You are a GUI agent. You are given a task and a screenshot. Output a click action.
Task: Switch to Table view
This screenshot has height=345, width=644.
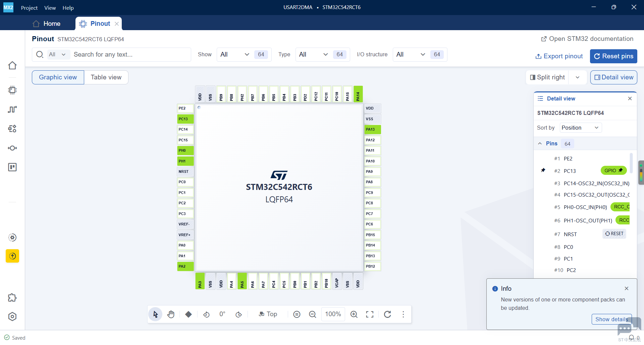[106, 77]
